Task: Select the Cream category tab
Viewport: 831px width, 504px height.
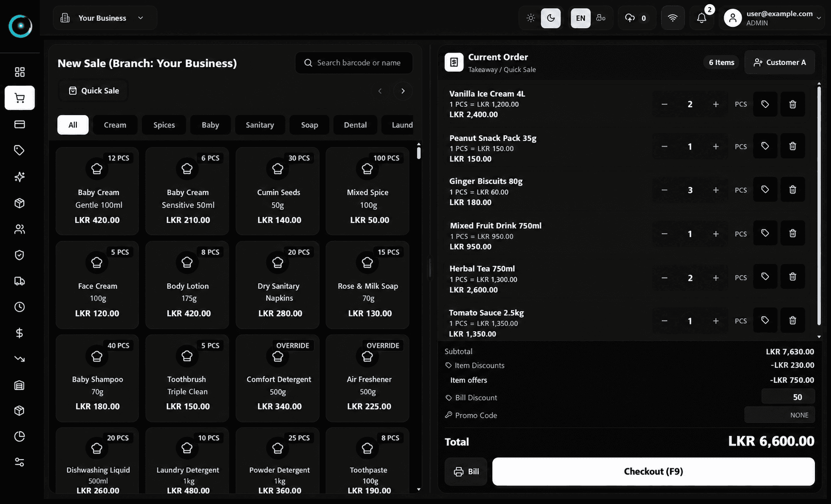Action: coord(115,125)
